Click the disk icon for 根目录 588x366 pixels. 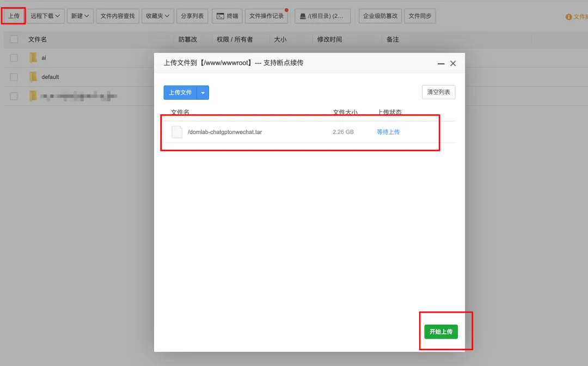click(303, 16)
